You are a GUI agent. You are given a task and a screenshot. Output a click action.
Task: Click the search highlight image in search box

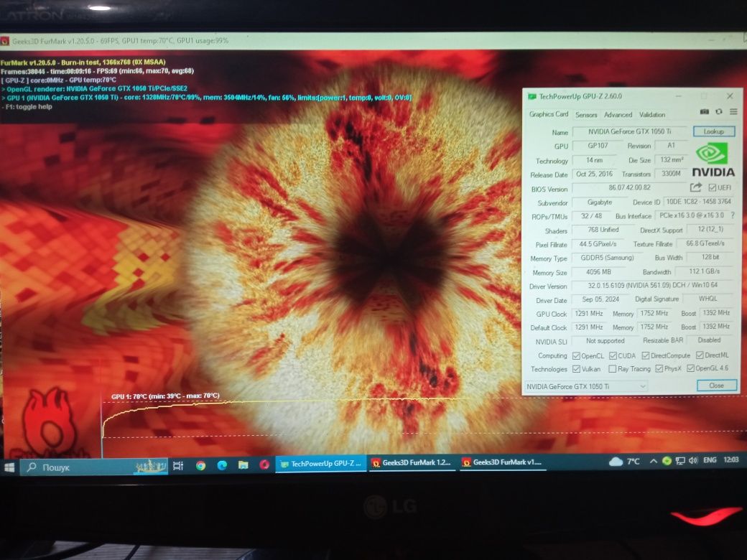(150, 467)
